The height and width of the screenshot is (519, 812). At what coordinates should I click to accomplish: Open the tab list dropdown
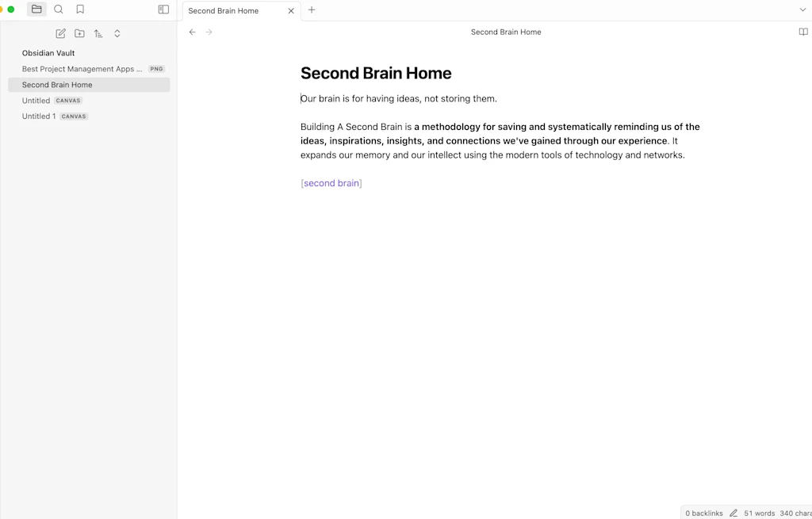pyautogui.click(x=802, y=10)
